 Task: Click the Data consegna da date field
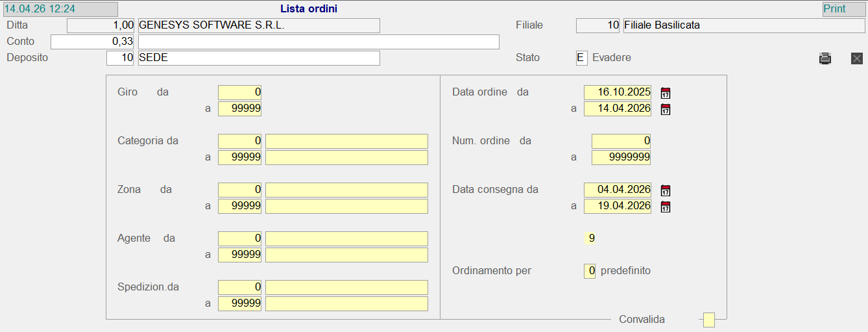617,190
